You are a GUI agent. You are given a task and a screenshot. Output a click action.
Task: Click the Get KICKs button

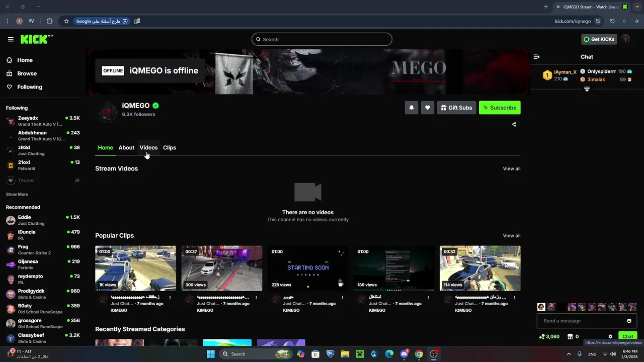click(599, 39)
